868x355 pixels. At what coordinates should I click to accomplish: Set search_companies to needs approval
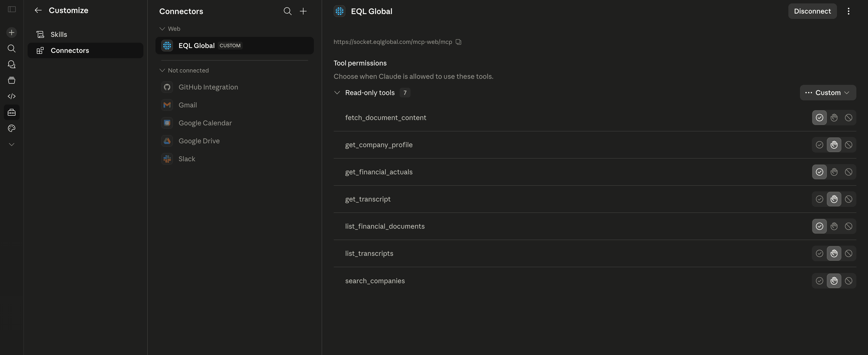834,281
